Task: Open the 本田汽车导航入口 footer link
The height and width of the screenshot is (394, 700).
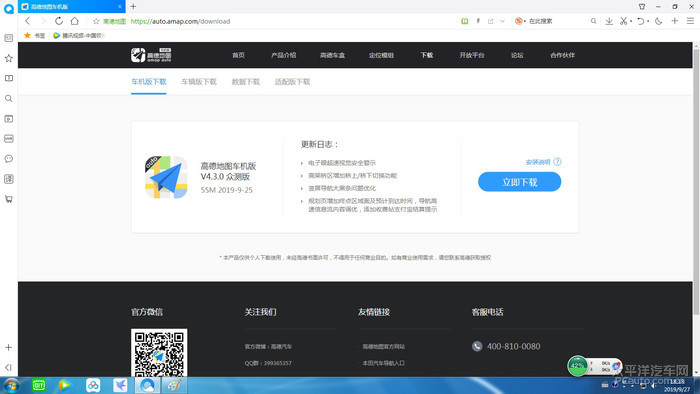Action: [383, 363]
